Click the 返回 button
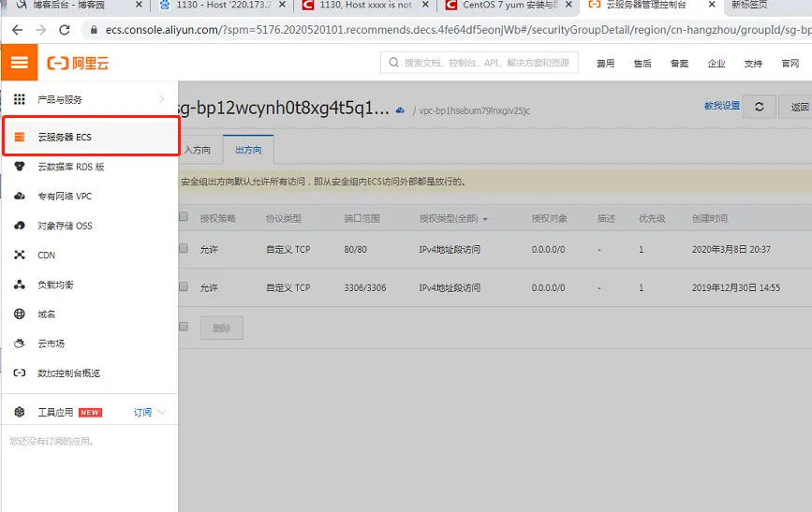812x512 pixels. pos(795,107)
